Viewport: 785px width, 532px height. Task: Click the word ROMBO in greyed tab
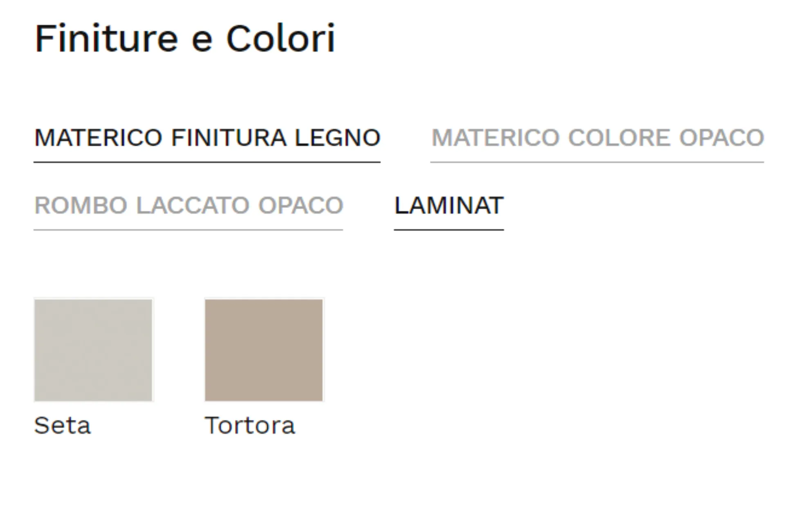81,205
